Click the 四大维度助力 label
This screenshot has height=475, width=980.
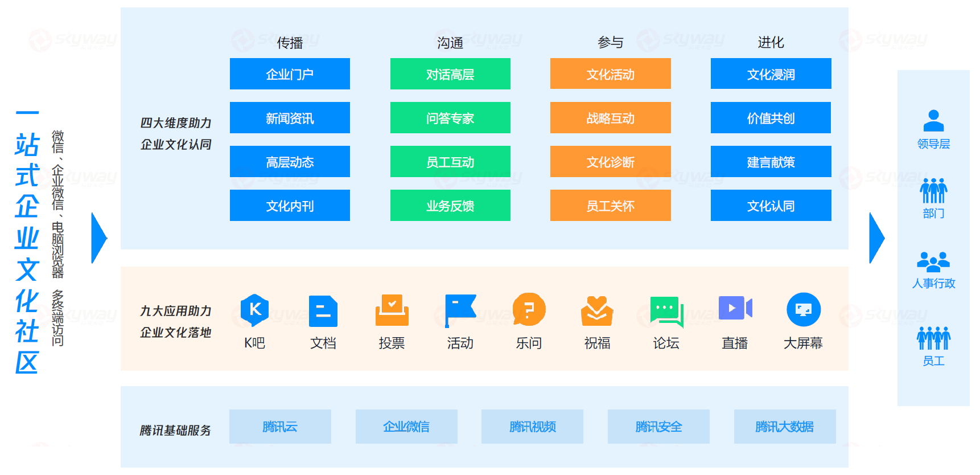176,123
